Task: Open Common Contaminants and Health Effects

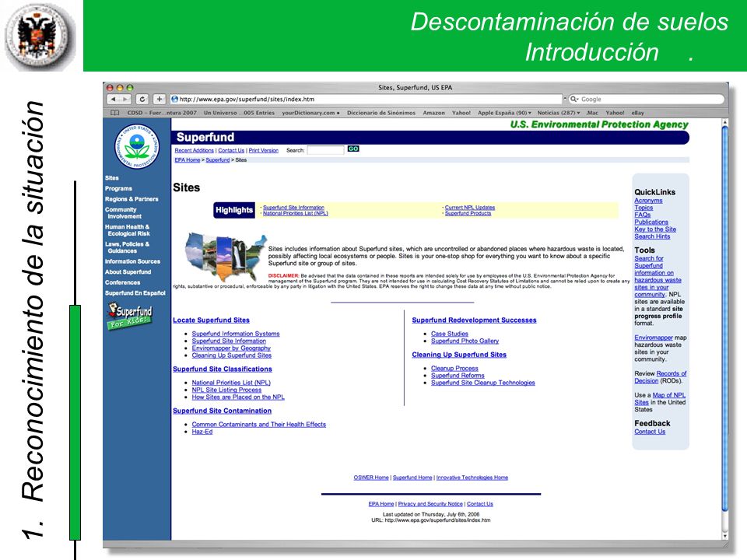Action: tap(258, 425)
